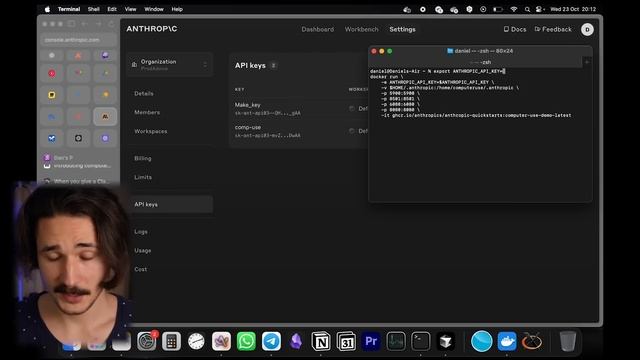Click the ghcr.io computer-use-demo-latest line
This screenshot has width=640, height=360.
point(476,116)
